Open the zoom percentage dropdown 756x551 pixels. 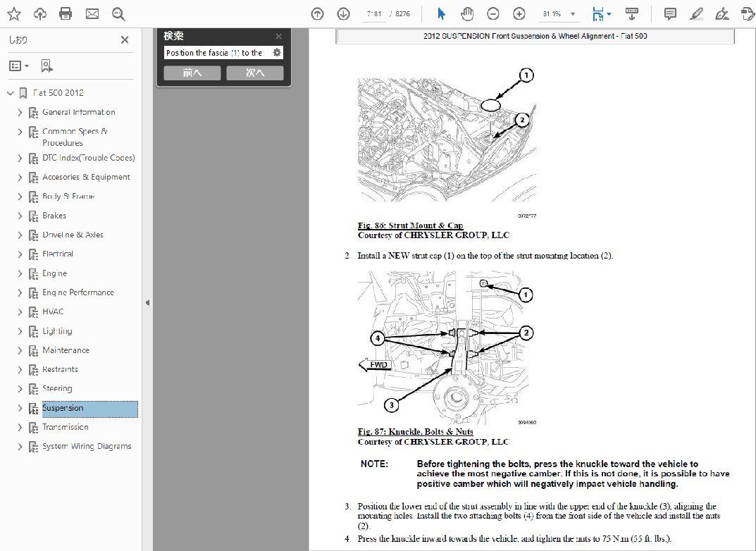tap(573, 13)
